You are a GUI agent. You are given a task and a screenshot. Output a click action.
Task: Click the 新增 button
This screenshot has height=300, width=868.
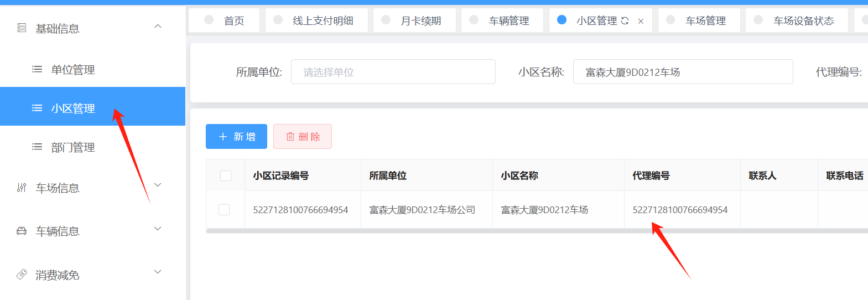pos(236,137)
